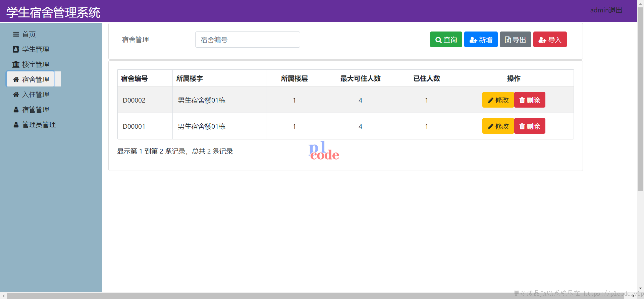This screenshot has width=644, height=299.
Task: Click the house icon next to 入住管理
Action: pos(16,95)
